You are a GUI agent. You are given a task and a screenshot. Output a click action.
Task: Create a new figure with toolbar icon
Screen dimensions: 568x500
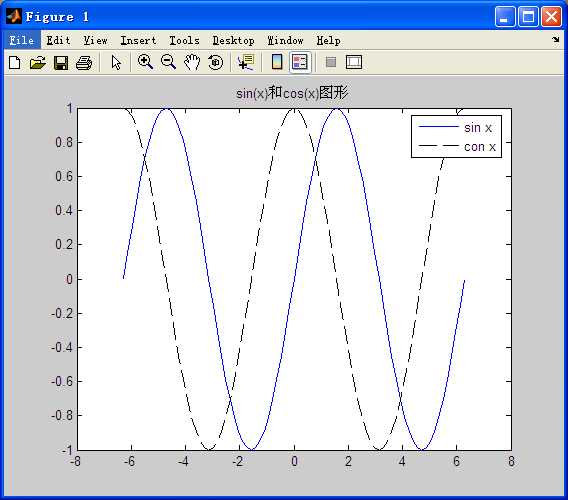[14, 63]
